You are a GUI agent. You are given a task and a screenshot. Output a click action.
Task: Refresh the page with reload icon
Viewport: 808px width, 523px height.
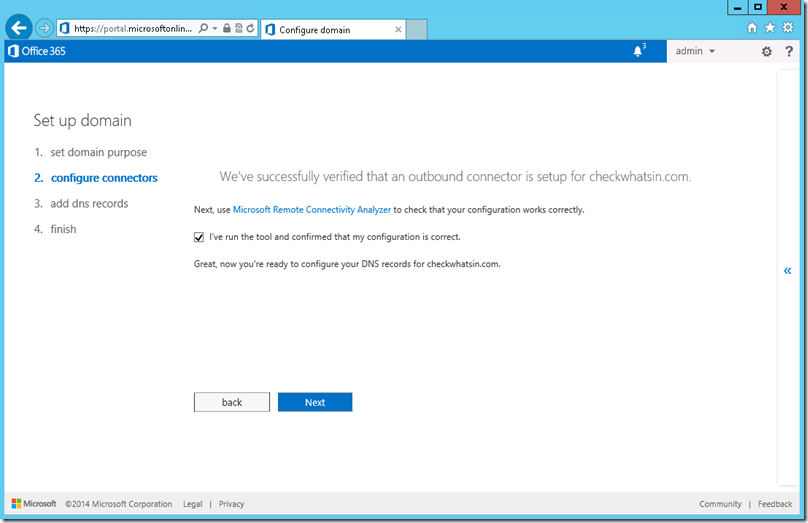pyautogui.click(x=250, y=28)
